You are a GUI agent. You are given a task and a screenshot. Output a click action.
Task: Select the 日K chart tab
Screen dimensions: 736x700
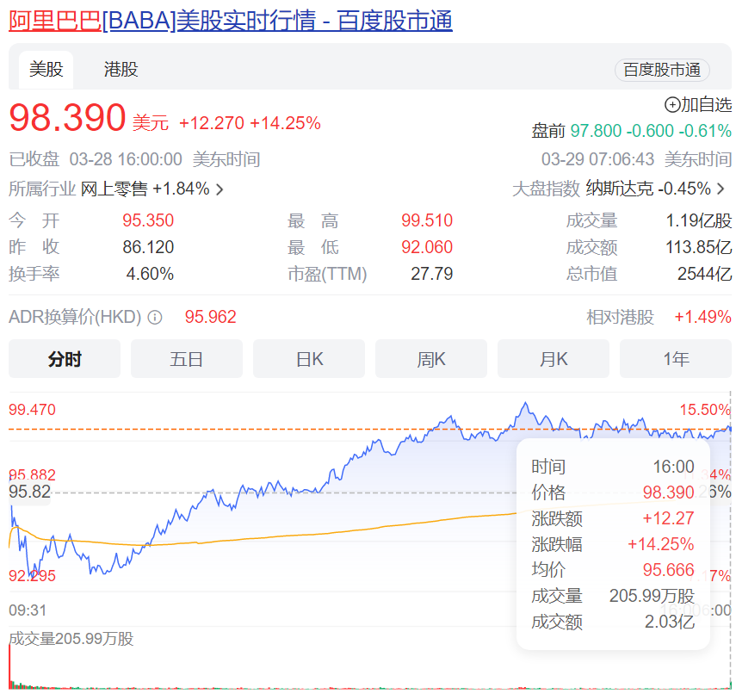tap(309, 359)
